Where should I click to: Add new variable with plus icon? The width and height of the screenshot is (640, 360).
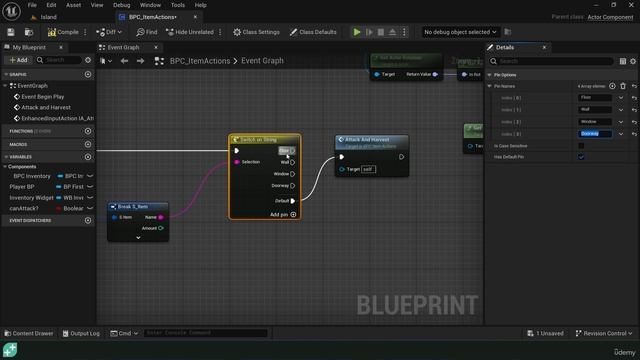[x=88, y=157]
